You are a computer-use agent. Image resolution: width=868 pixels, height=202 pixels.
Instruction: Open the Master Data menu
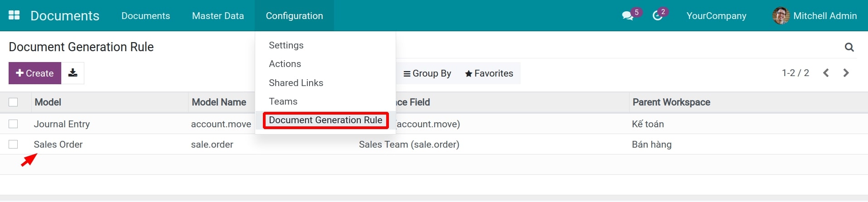(218, 16)
